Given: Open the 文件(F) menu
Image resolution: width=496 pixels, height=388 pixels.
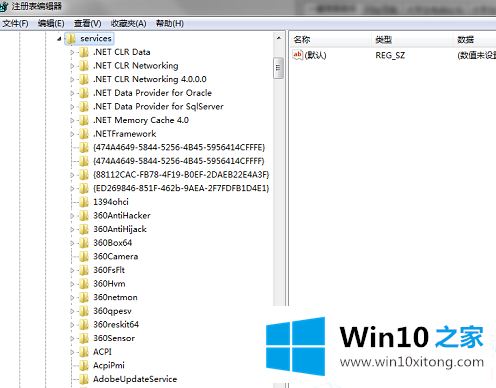Looking at the screenshot, I should coord(15,24).
